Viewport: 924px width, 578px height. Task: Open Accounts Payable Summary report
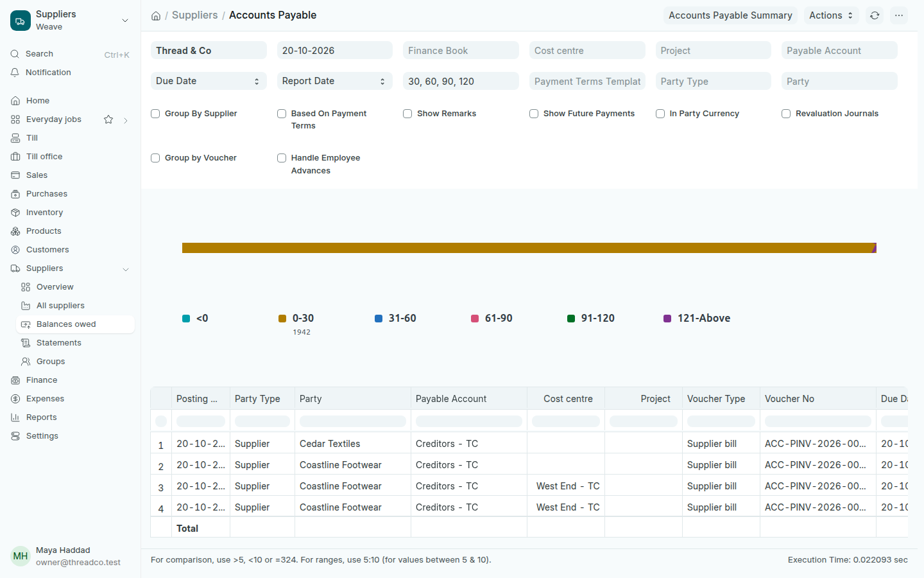[730, 15]
